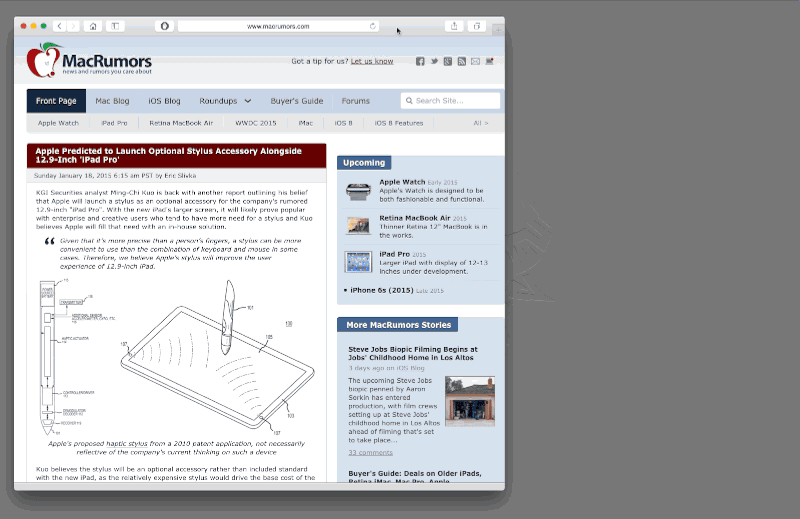Open the Safari home page button
Screen dimensions: 800x519
click(93, 26)
